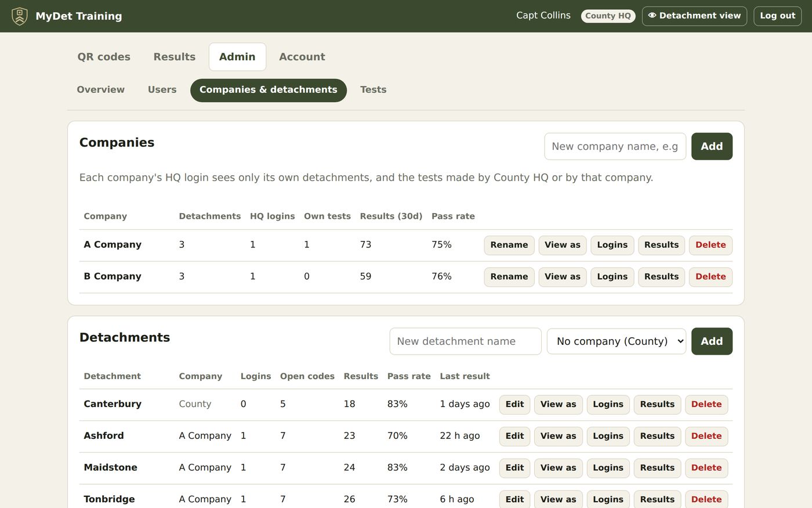Delete B Company

click(x=710, y=277)
